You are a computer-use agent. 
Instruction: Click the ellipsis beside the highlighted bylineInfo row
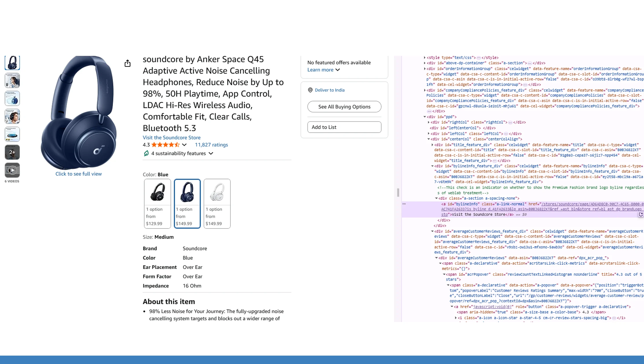pos(404,204)
